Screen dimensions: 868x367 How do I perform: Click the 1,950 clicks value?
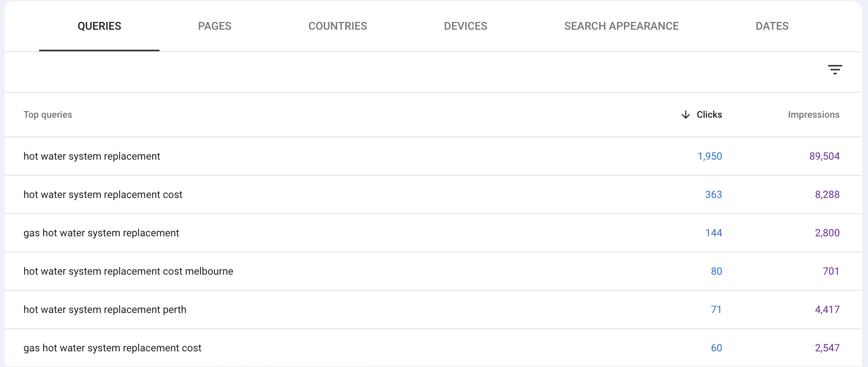click(x=710, y=156)
